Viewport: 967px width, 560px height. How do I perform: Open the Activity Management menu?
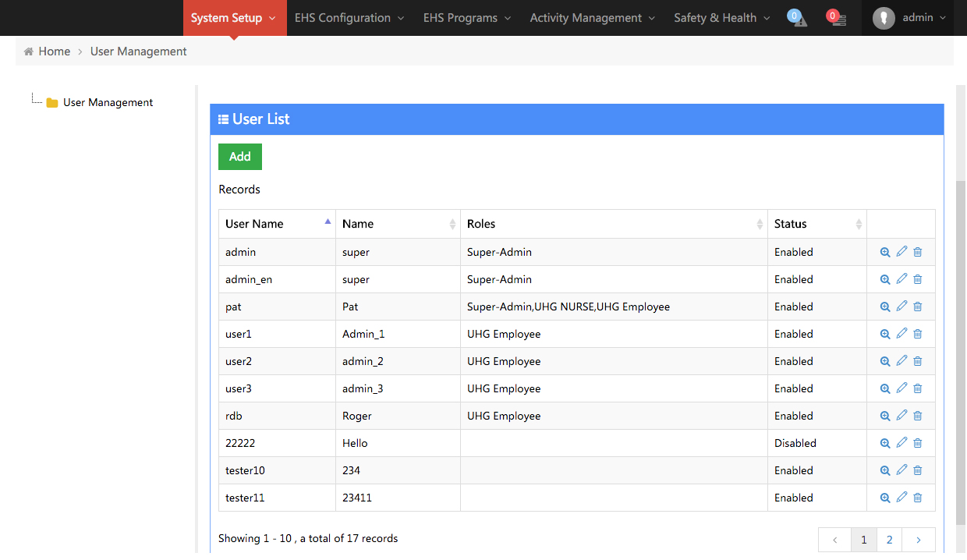(x=592, y=18)
